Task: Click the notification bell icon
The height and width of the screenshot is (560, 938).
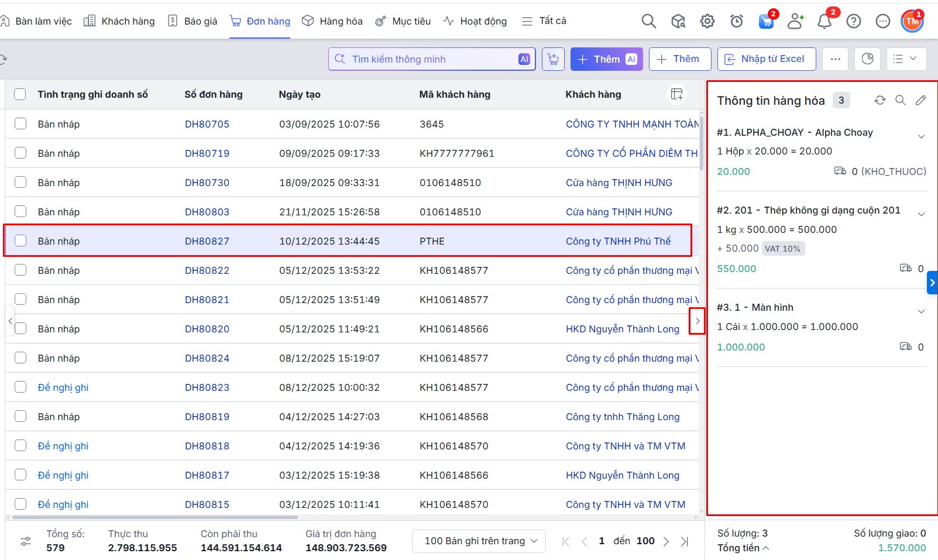Action: (824, 22)
